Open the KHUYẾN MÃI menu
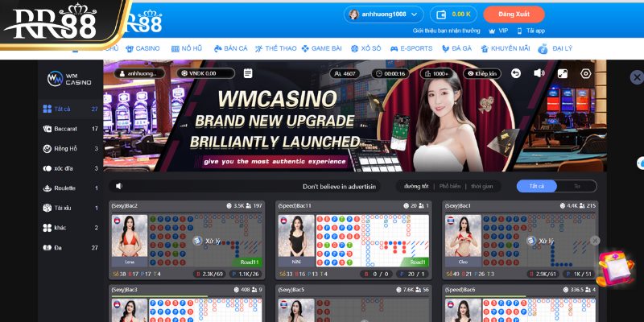 tap(506, 48)
